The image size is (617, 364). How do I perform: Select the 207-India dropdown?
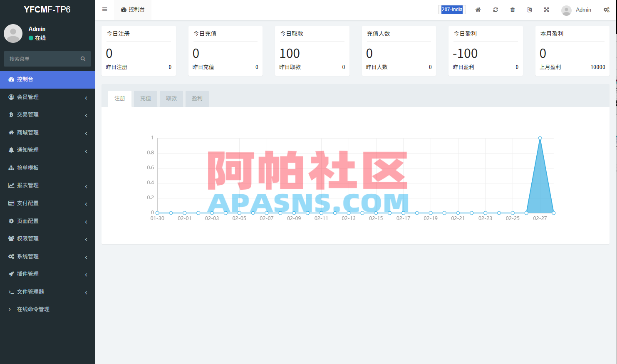pyautogui.click(x=452, y=10)
